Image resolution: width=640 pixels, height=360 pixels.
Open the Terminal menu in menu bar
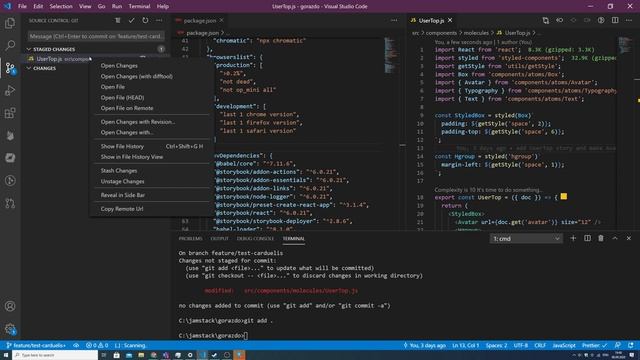pyautogui.click(x=139, y=7)
